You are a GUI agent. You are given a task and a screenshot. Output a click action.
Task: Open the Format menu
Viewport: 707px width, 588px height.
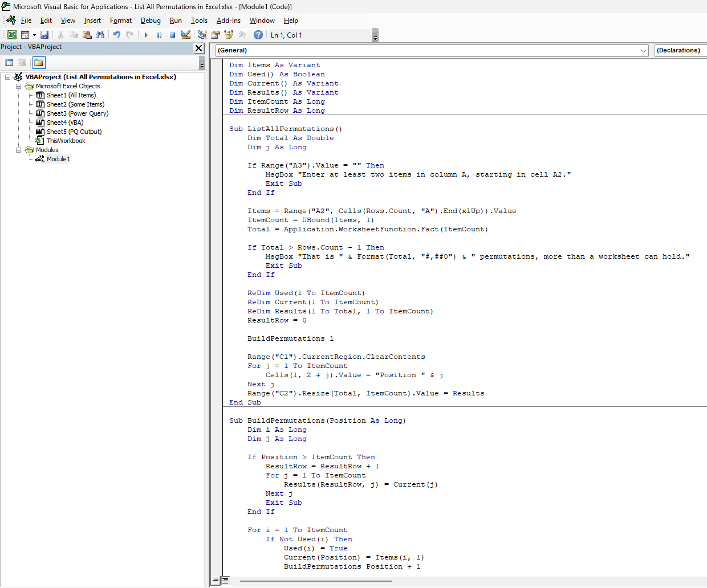121,21
